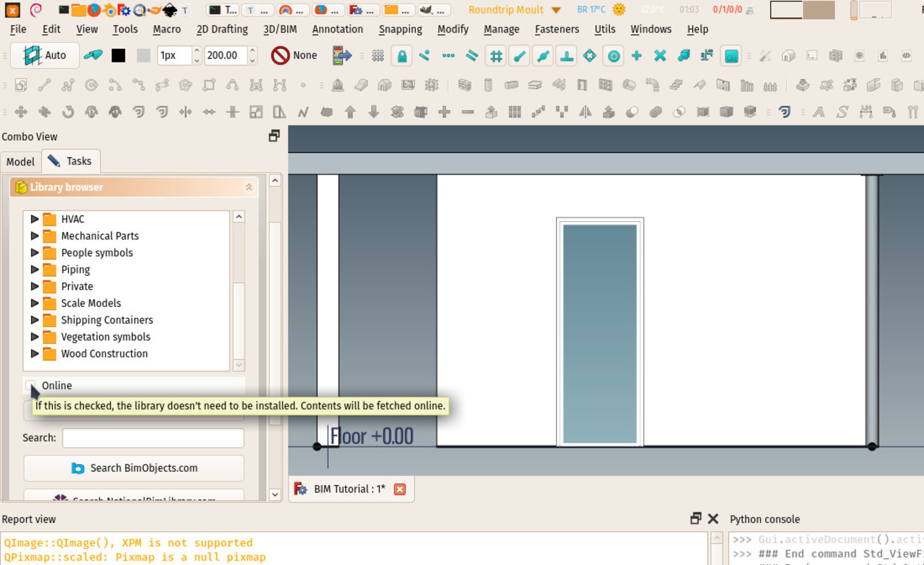Expand the People symbols folder
The image size is (924, 565).
[x=34, y=253]
